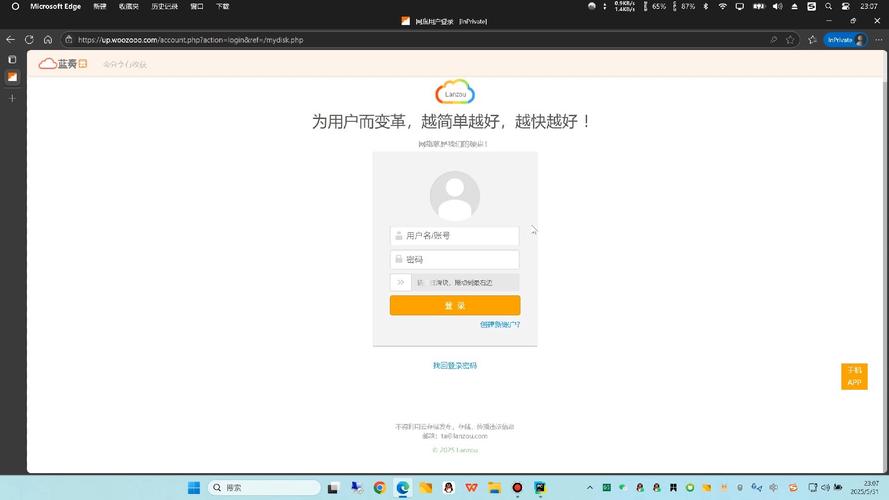The width and height of the screenshot is (889, 500).
Task: Focus the 密码 password field
Action: coord(454,260)
